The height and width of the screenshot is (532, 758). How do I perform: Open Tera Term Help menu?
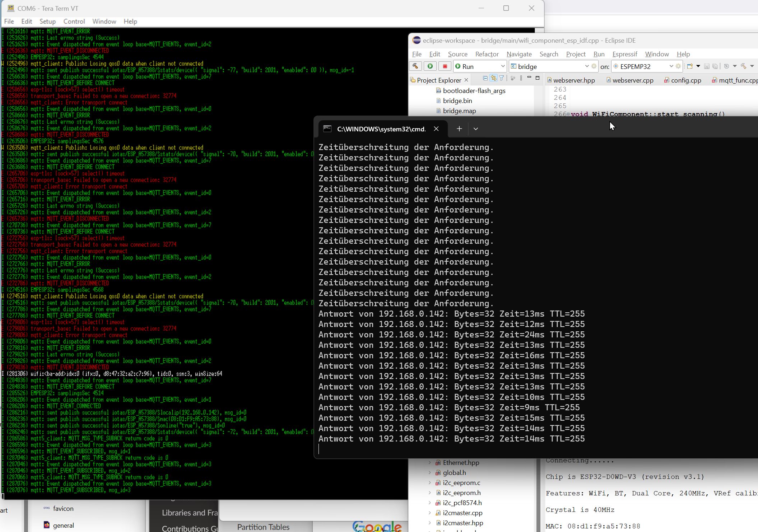130,22
